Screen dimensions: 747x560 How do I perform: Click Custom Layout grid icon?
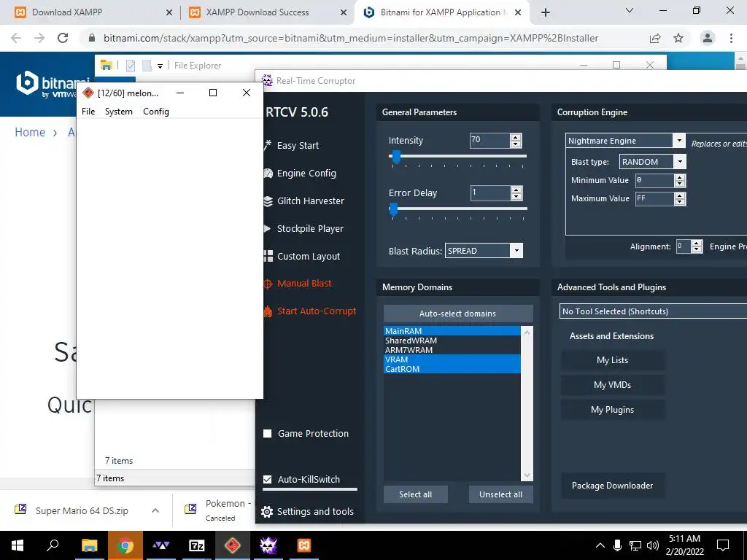268,256
